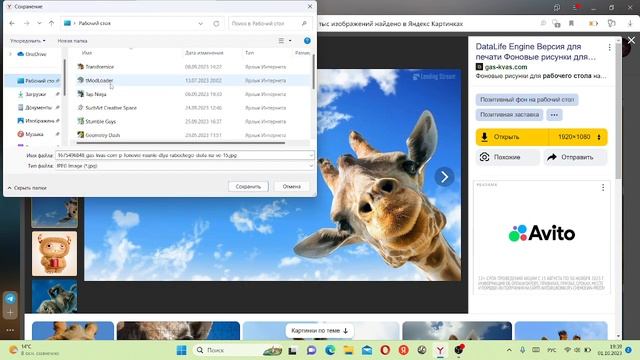Share the image with Отправить
Viewport: 640px width, 360px height.
575,157
